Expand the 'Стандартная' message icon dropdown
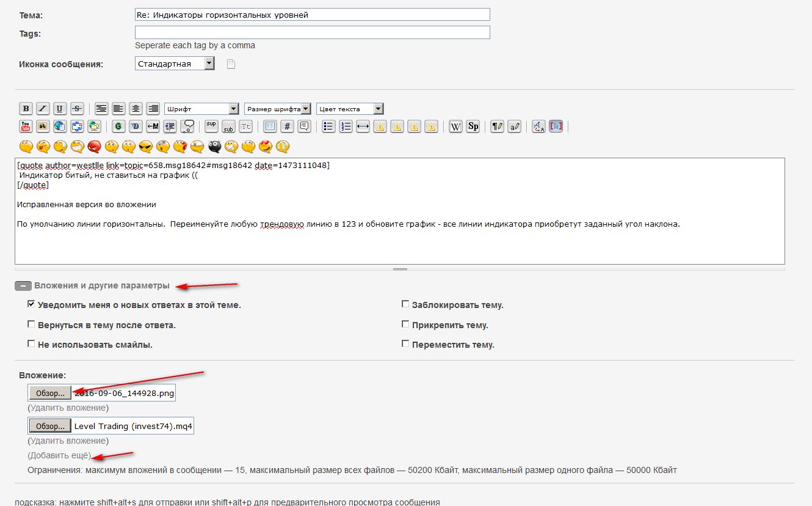This screenshot has width=812, height=506. pyautogui.click(x=175, y=64)
